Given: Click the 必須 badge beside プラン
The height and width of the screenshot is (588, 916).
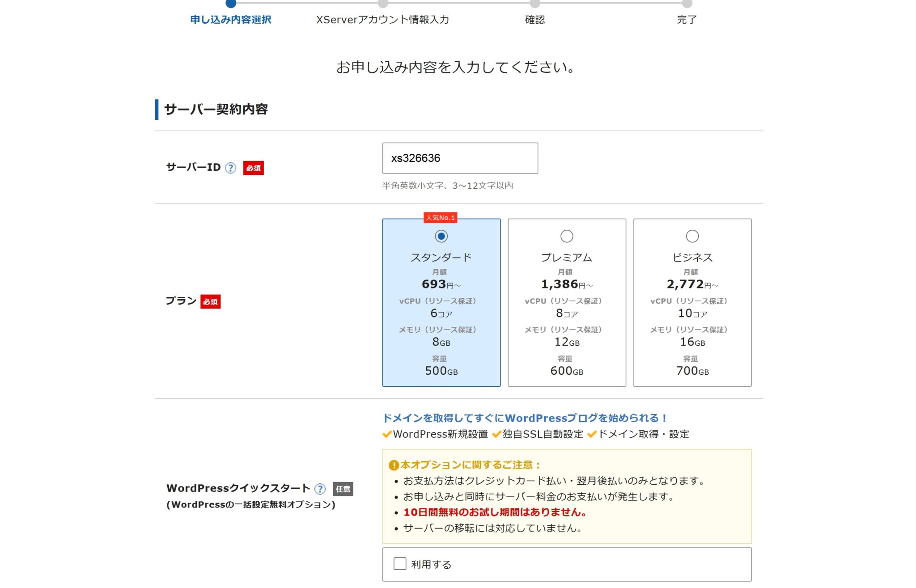Looking at the screenshot, I should click(211, 301).
